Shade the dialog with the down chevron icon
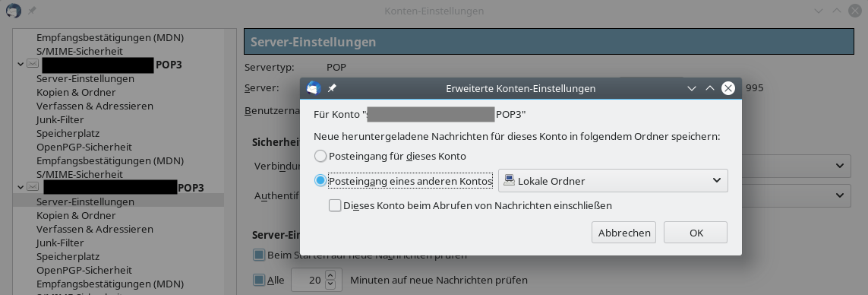 (691, 88)
